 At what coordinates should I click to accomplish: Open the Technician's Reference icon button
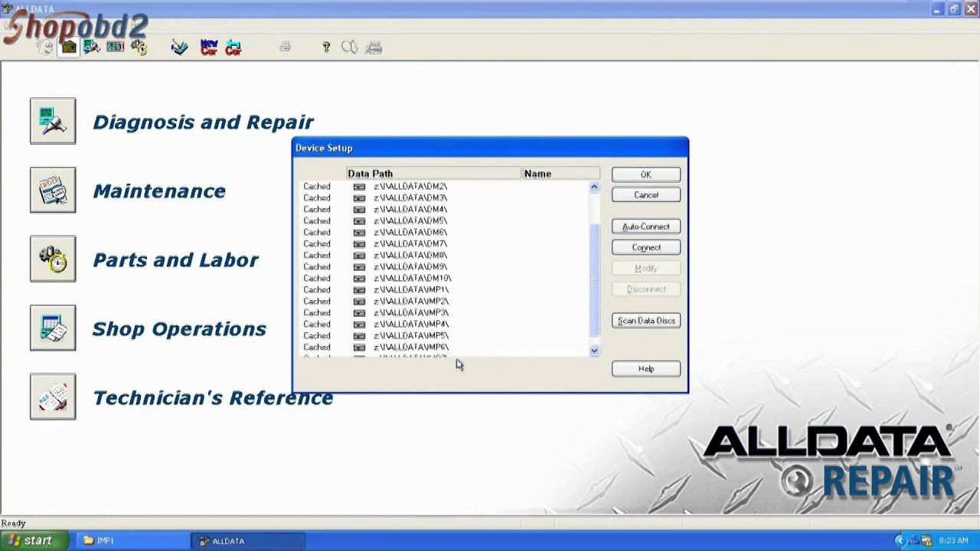pos(53,396)
